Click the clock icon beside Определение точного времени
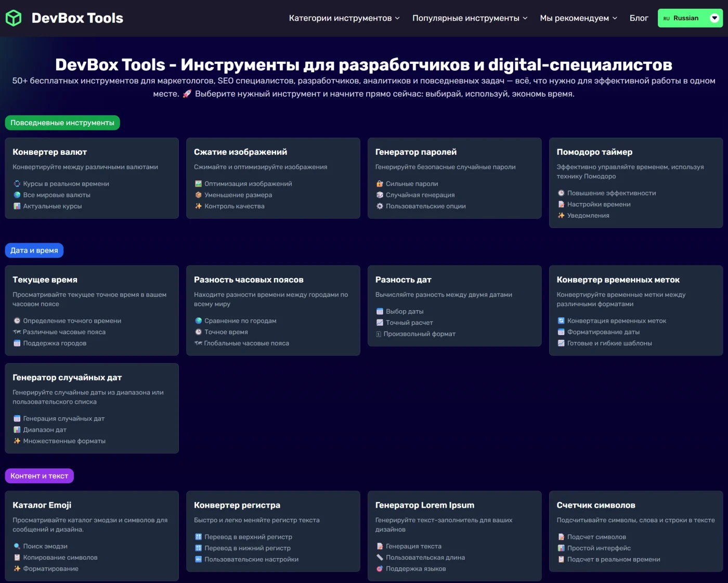This screenshot has width=728, height=583. (17, 321)
